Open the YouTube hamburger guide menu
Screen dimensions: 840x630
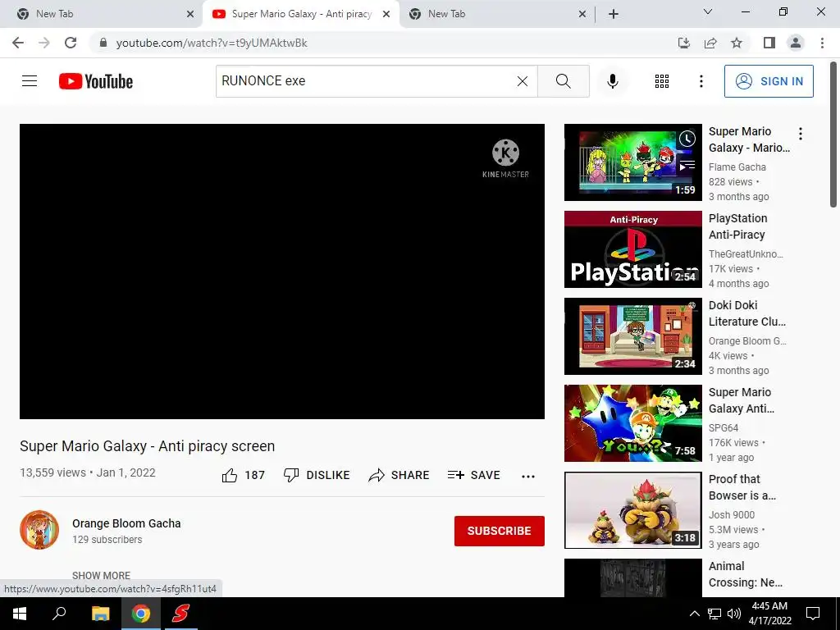coord(30,81)
